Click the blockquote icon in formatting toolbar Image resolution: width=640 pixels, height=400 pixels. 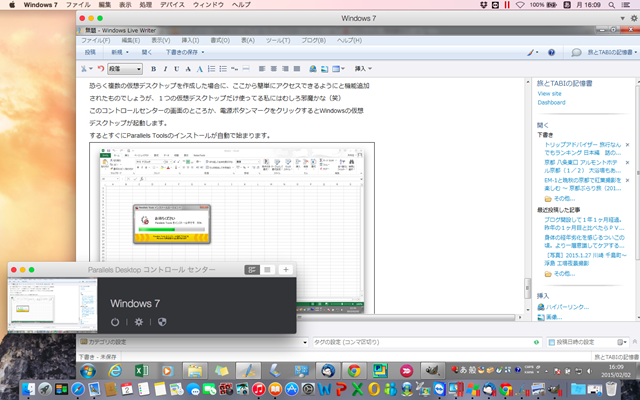point(234,69)
